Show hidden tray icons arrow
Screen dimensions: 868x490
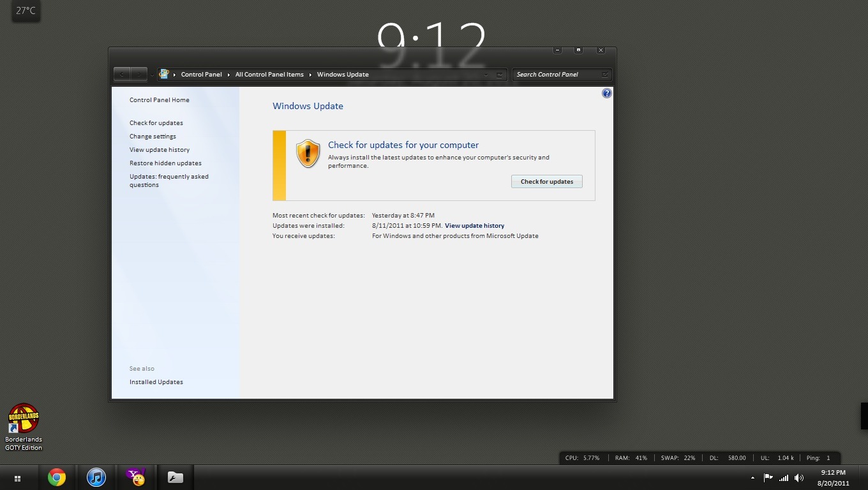[752, 477]
